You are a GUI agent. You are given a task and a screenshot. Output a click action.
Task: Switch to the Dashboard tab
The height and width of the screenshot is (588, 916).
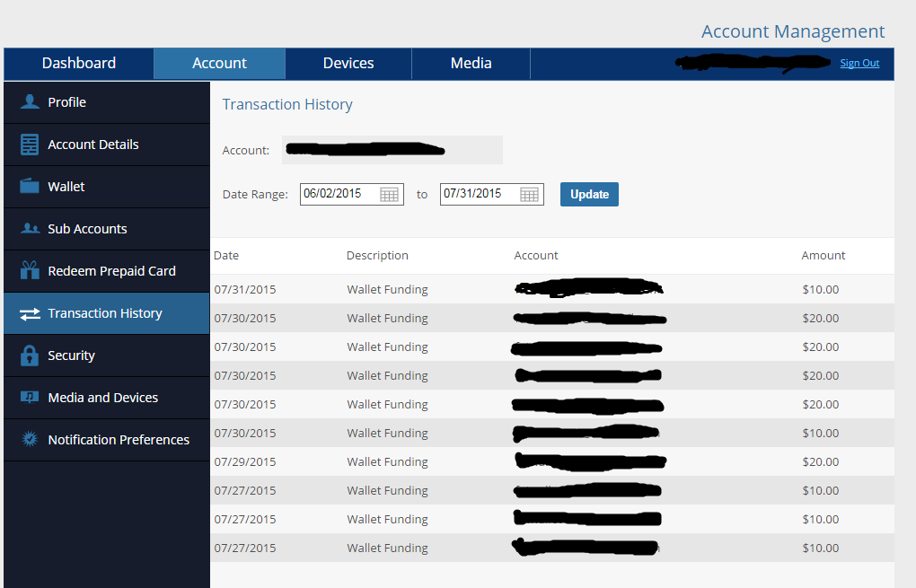[79, 63]
